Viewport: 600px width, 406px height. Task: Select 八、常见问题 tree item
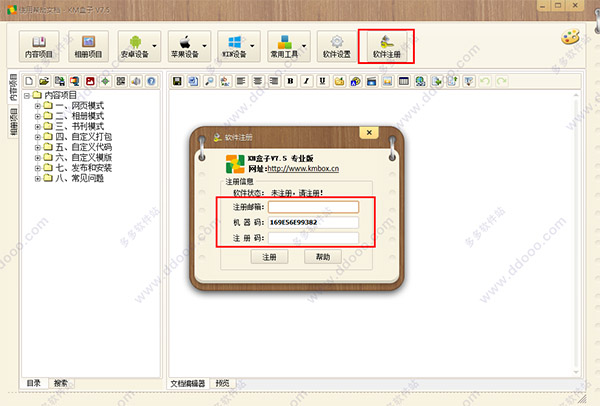point(80,178)
